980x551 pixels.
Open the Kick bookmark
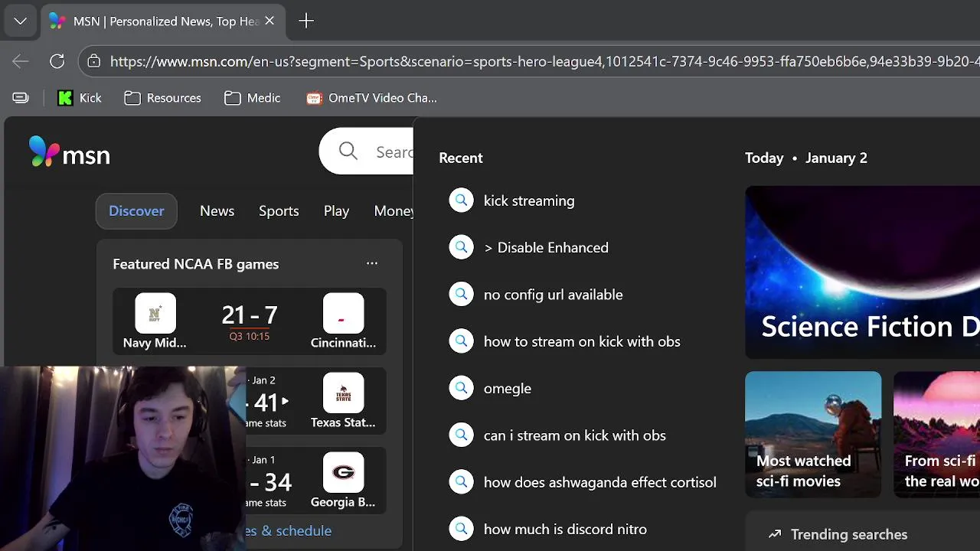80,98
